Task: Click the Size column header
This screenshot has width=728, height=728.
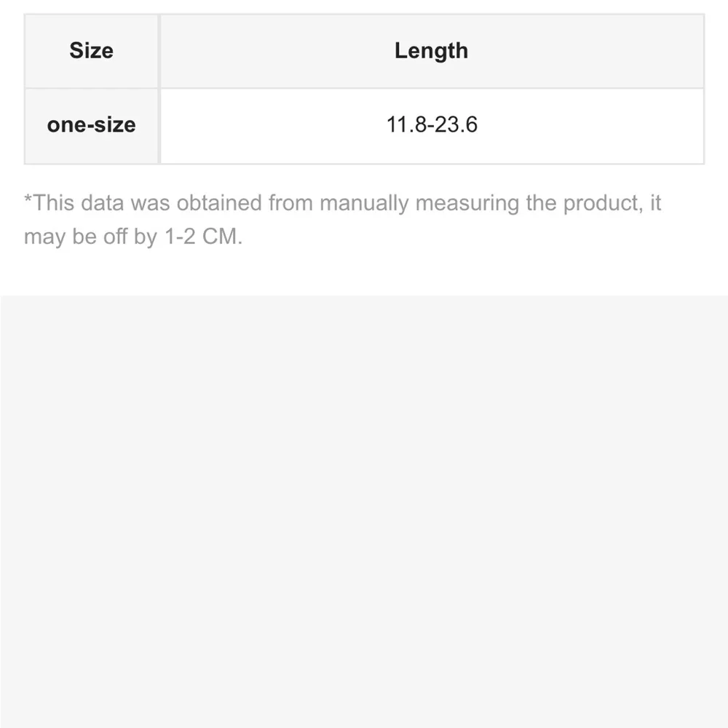Action: pos(92,51)
